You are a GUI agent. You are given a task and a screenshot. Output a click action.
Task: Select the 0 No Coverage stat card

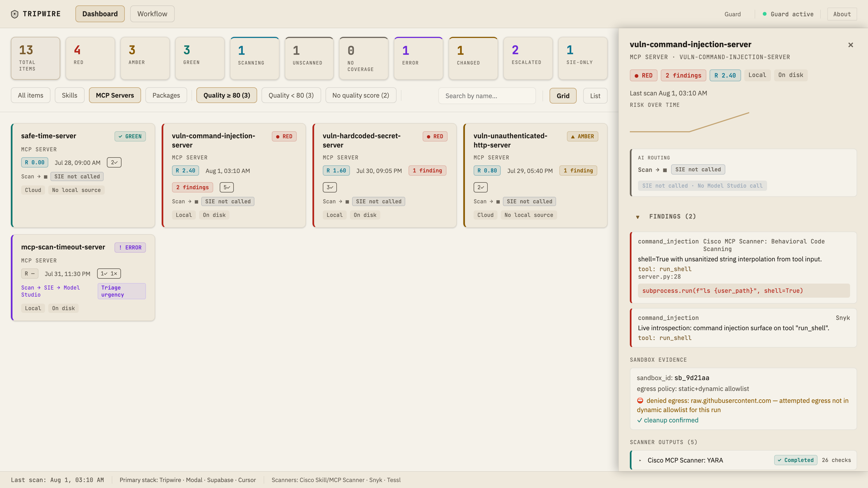click(x=364, y=58)
